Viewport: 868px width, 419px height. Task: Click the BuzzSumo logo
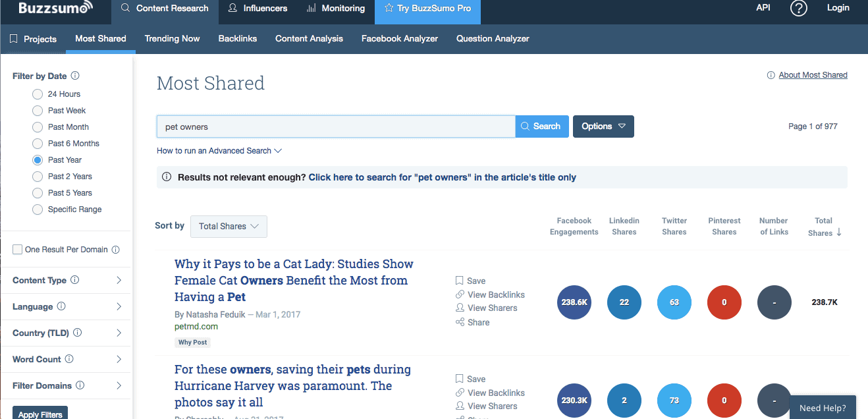(x=55, y=8)
